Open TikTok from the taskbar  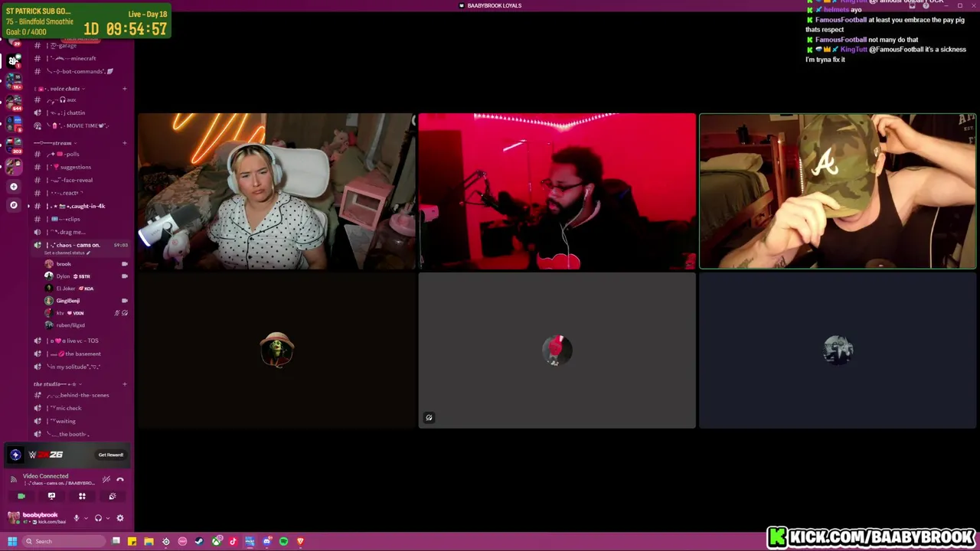click(234, 541)
